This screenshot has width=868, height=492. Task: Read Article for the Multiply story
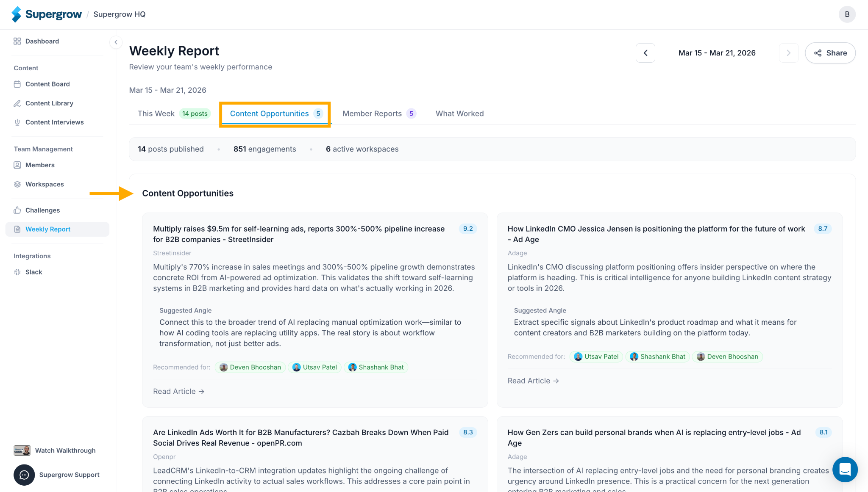[x=179, y=391]
